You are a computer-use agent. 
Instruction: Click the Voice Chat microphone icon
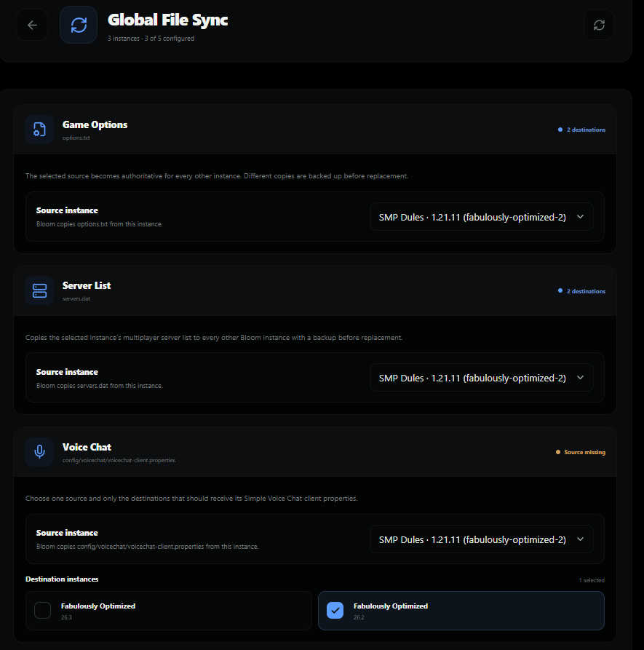(x=39, y=452)
